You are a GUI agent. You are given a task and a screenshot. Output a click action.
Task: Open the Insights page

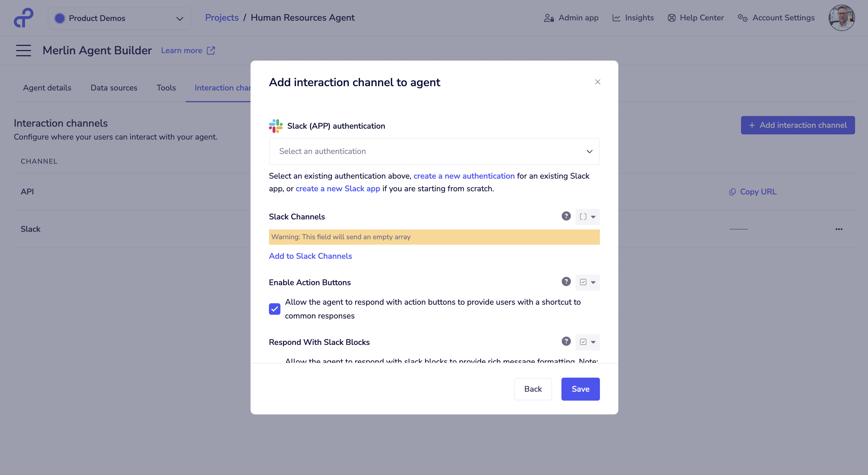[639, 18]
